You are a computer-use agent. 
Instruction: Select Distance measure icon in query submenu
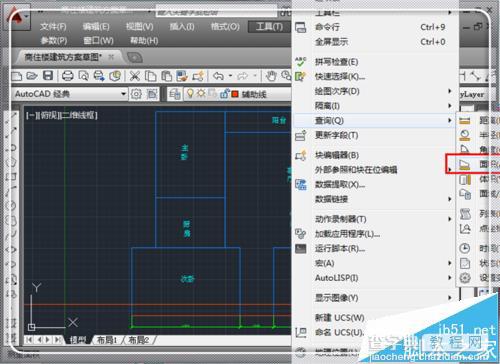tap(465, 121)
